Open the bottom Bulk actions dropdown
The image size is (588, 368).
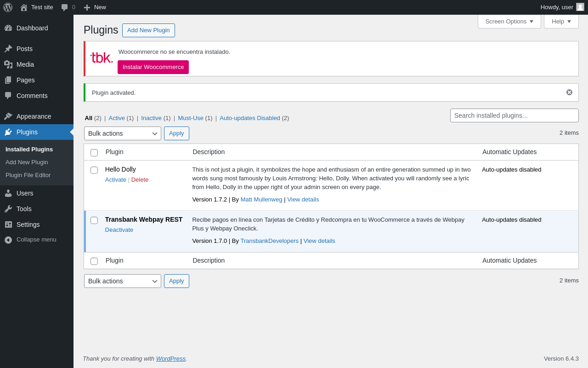[x=123, y=281]
